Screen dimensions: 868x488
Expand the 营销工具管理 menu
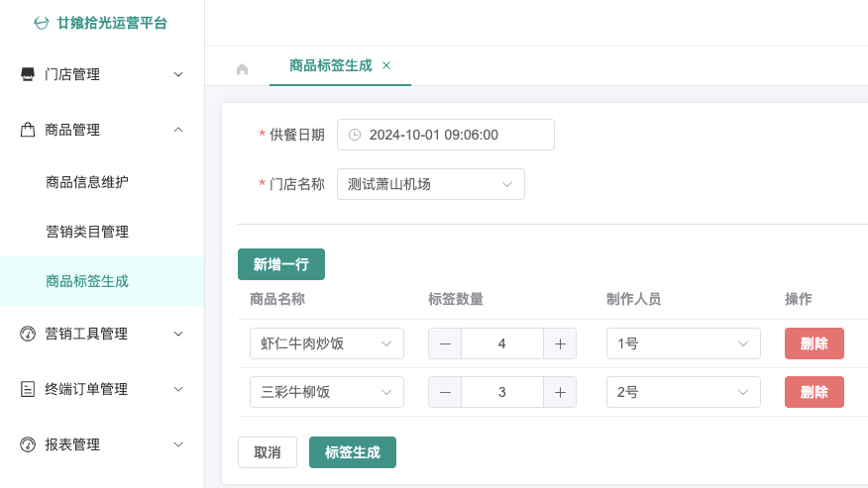point(178,334)
